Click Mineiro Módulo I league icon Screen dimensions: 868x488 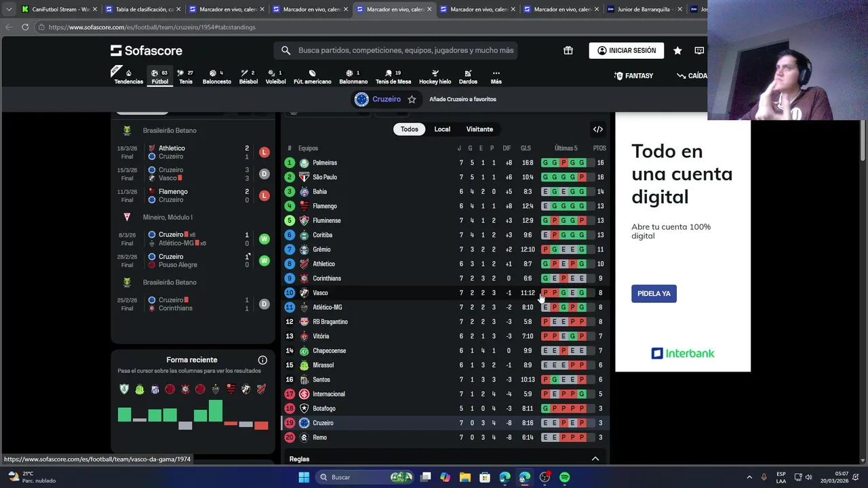[127, 217]
